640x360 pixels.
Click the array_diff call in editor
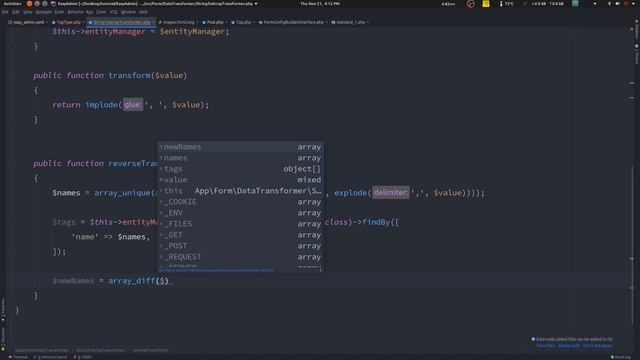(131, 281)
